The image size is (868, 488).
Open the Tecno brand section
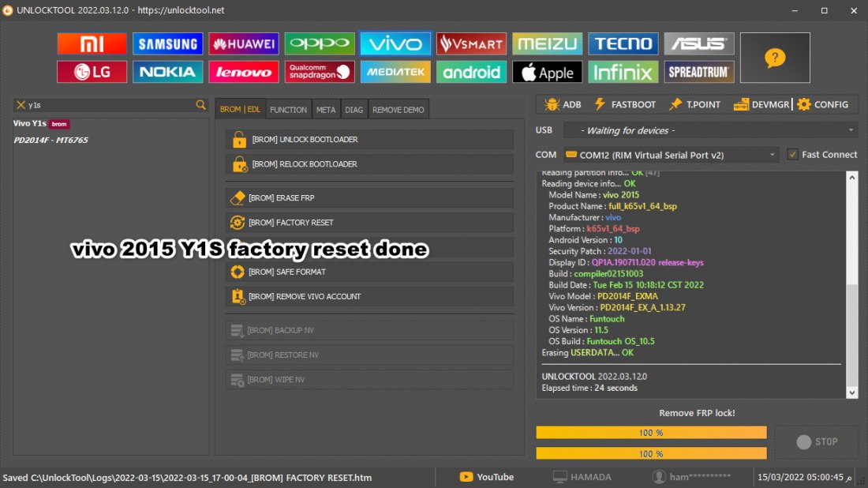623,43
